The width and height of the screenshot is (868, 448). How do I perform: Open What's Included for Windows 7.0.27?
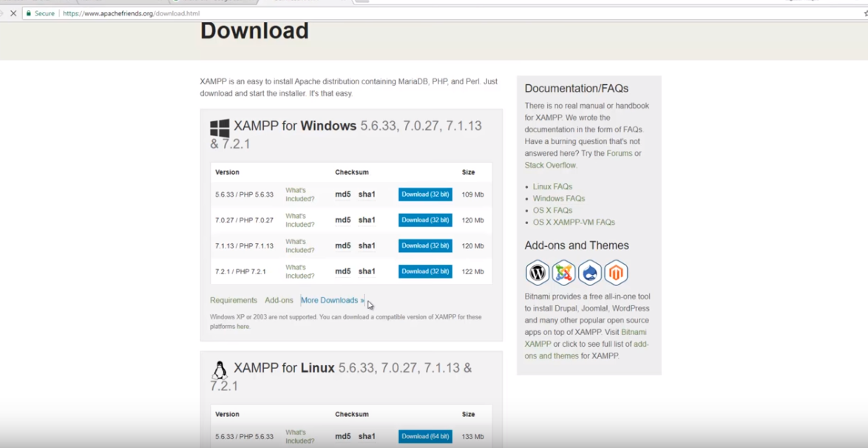300,220
